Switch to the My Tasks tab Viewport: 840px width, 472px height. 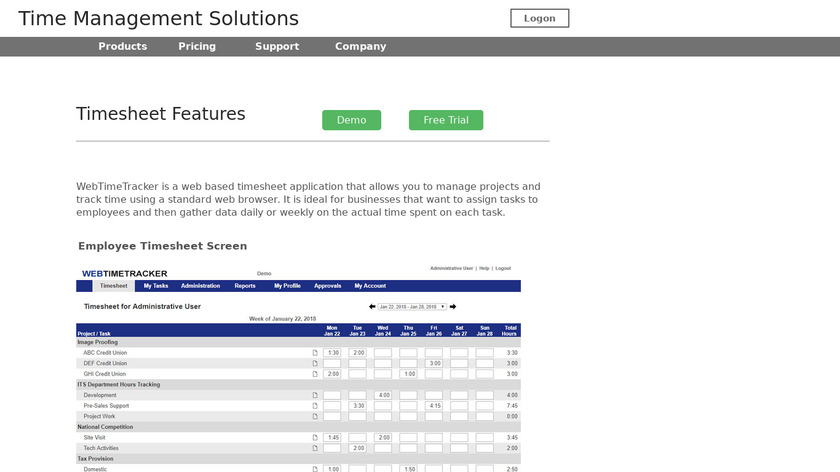pyautogui.click(x=156, y=286)
